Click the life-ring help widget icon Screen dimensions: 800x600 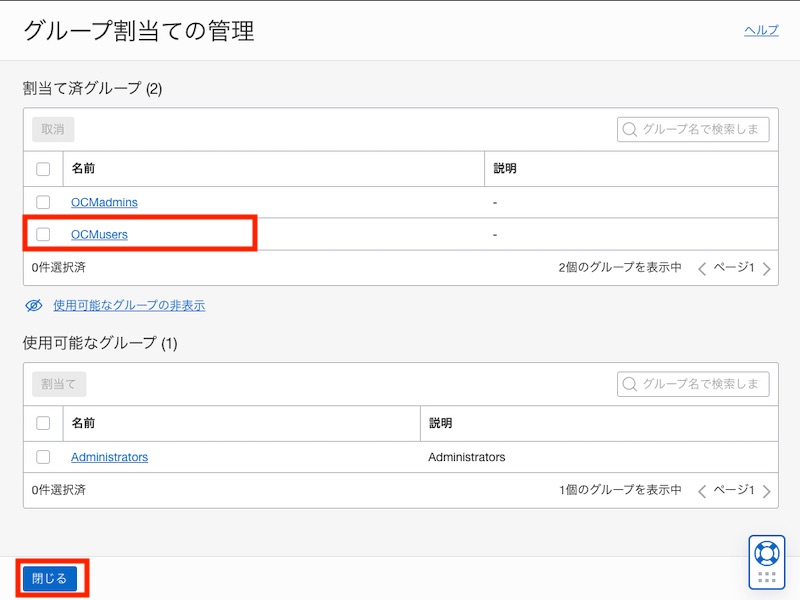pyautogui.click(x=766, y=553)
